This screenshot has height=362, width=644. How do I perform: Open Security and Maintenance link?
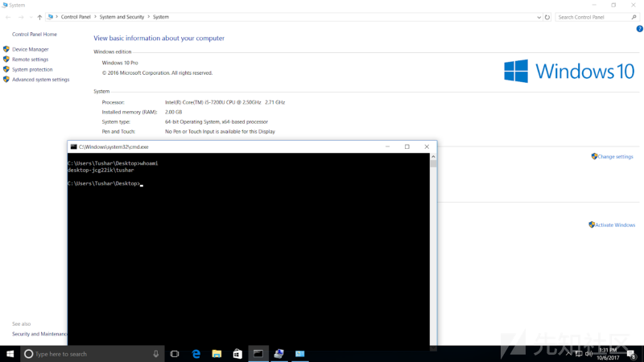point(39,334)
